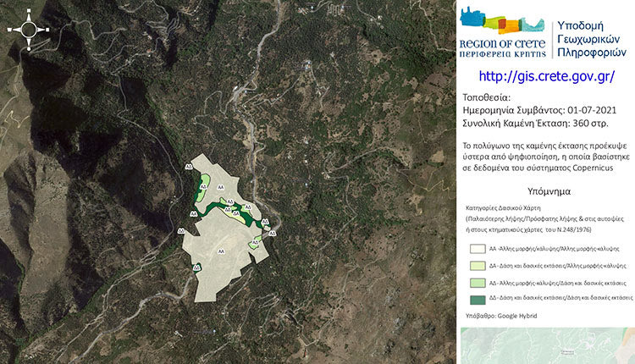This screenshot has height=364, width=635.
Task: Click the Copernicus data description paragraph
Action: tap(545, 157)
